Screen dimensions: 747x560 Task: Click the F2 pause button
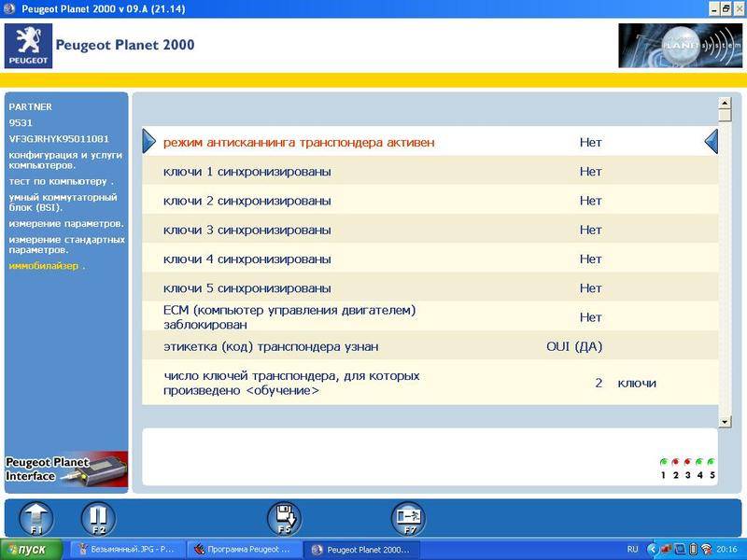click(x=96, y=517)
